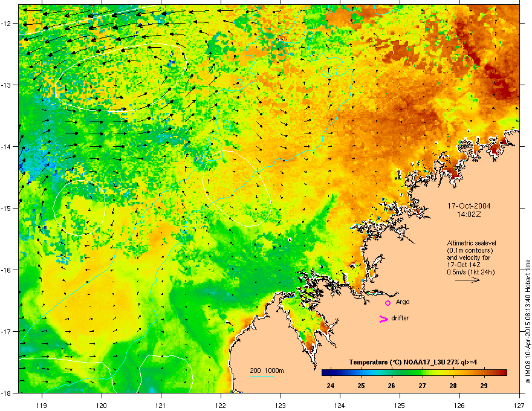Click the temperature color bar at 27
The height and width of the screenshot is (411, 532).
click(423, 373)
